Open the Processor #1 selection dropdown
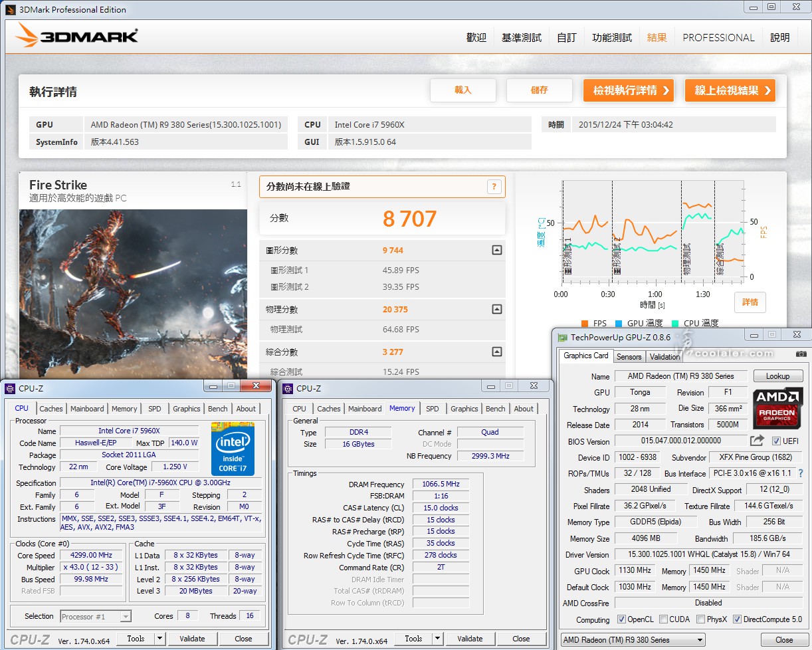The height and width of the screenshot is (650, 812). point(96,617)
